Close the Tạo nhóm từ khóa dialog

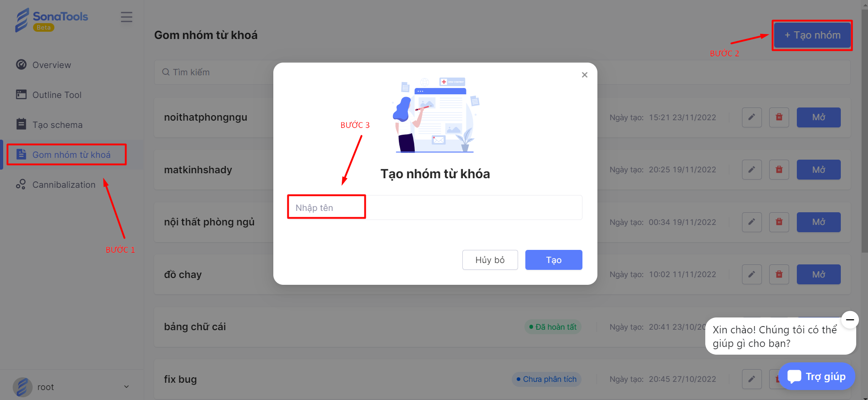(x=585, y=75)
